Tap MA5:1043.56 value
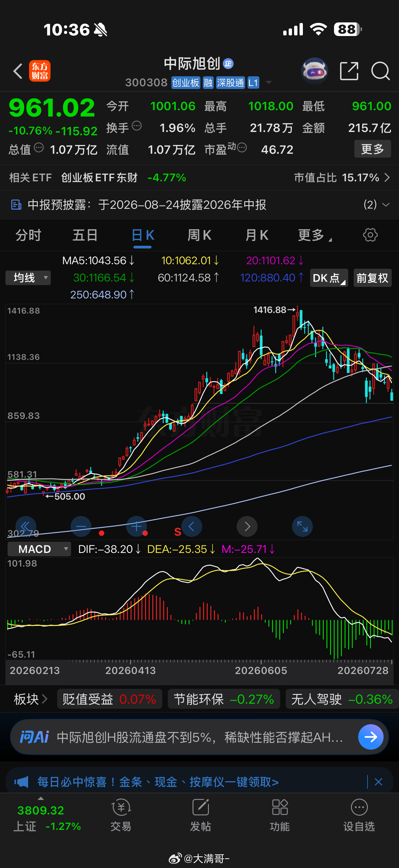 (98, 260)
